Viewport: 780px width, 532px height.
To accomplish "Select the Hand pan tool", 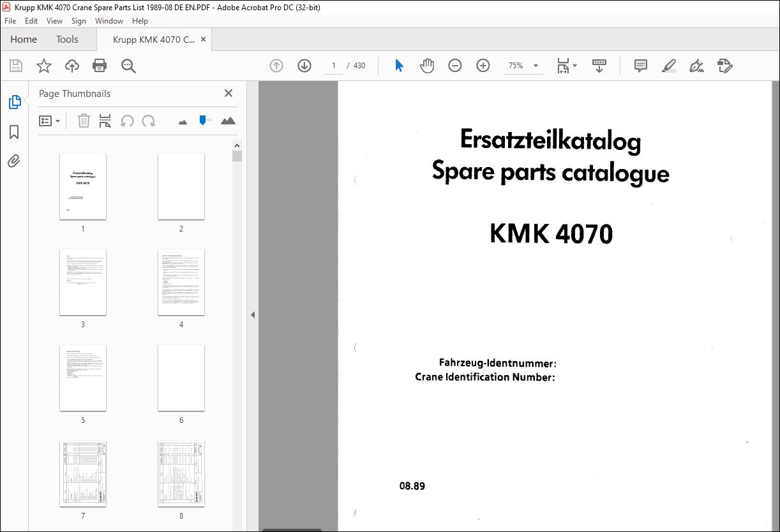I will tap(426, 66).
